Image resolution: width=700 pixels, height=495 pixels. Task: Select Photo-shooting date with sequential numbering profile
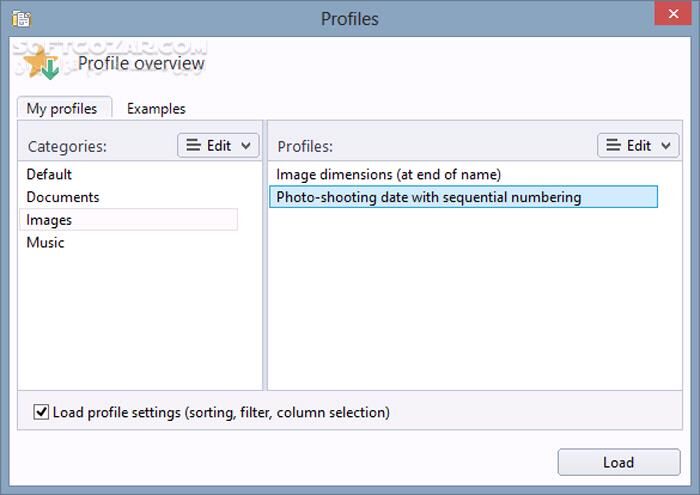(x=428, y=197)
